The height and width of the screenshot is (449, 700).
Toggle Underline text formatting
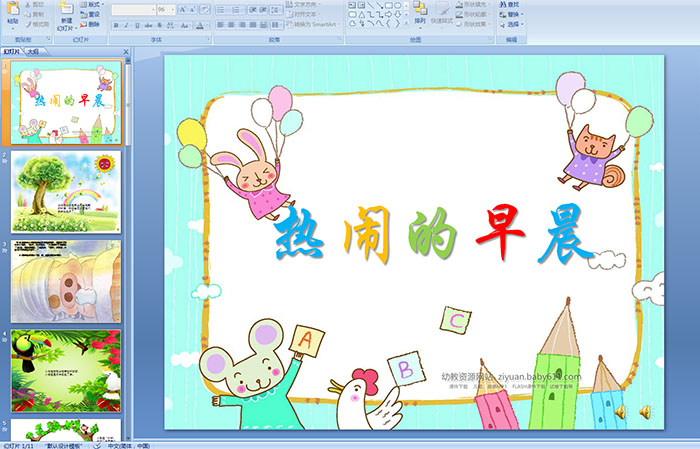136,24
